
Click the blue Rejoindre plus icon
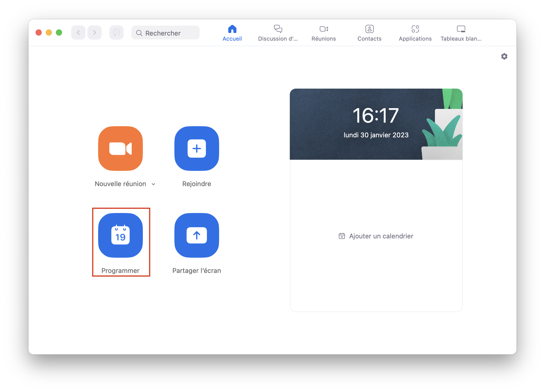point(196,148)
